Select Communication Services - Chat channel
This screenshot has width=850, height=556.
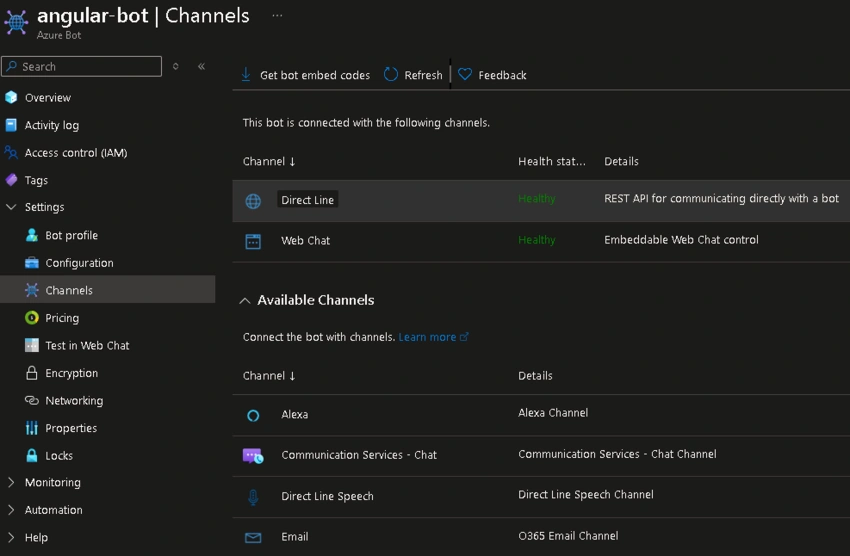(359, 455)
